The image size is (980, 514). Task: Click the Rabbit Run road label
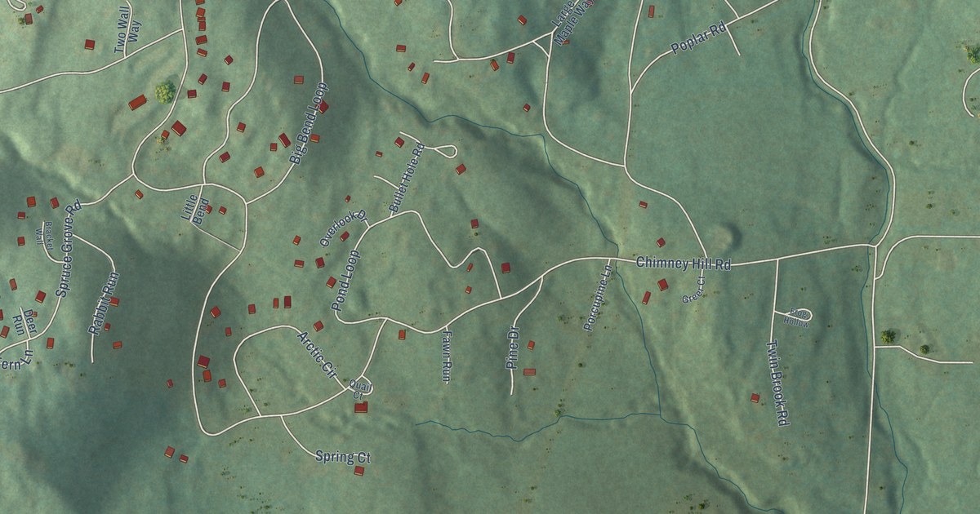[x=103, y=304]
